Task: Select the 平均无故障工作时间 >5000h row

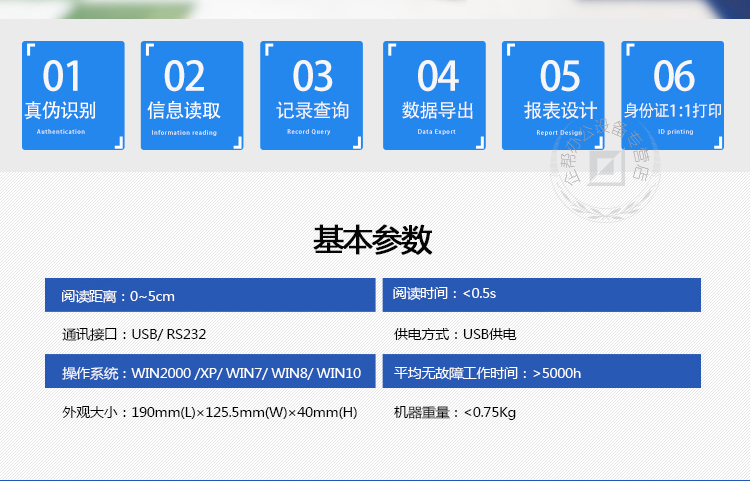Action: coord(541,373)
